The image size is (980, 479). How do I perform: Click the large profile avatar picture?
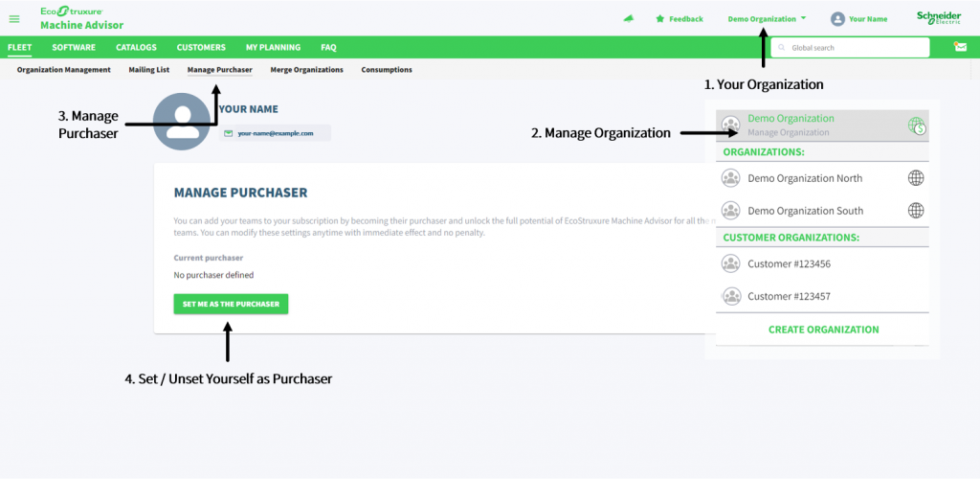click(x=182, y=122)
